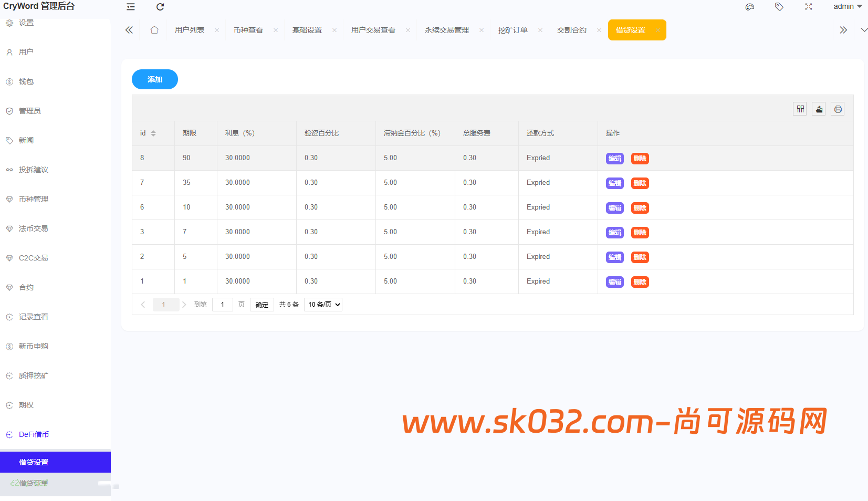
Task: Click the tag icon in the header
Action: pyautogui.click(x=779, y=7)
